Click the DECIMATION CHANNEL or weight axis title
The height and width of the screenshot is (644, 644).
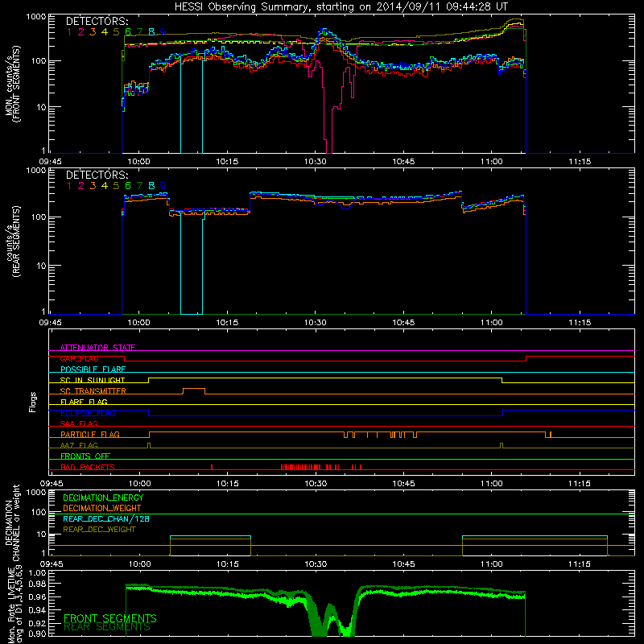12,522
